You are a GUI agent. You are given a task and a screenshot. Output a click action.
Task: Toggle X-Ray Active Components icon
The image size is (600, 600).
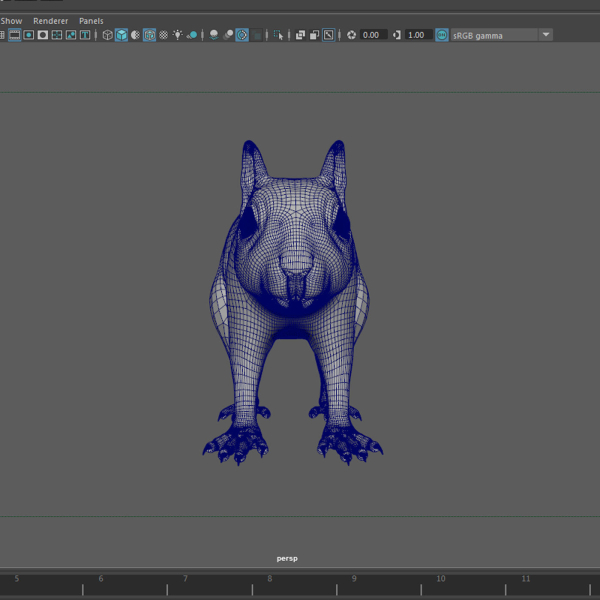[x=315, y=35]
